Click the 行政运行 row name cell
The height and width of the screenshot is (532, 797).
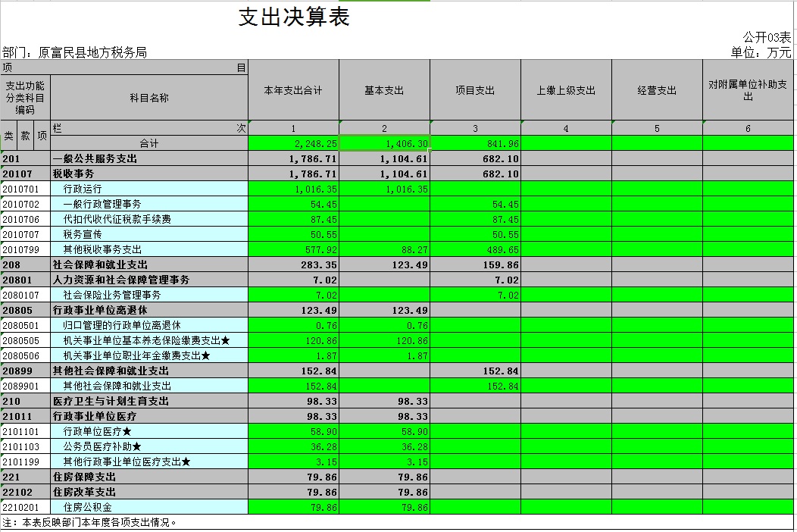click(x=149, y=189)
